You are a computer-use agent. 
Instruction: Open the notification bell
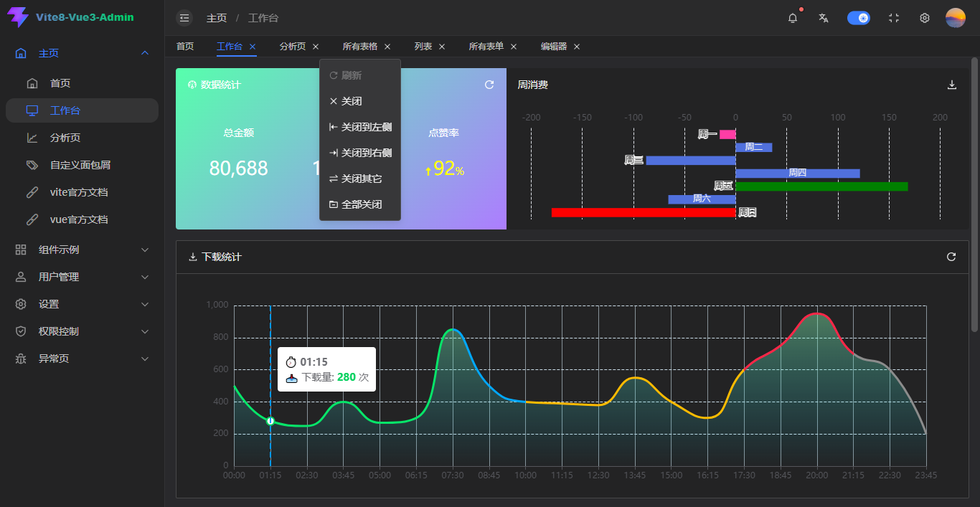[793, 18]
